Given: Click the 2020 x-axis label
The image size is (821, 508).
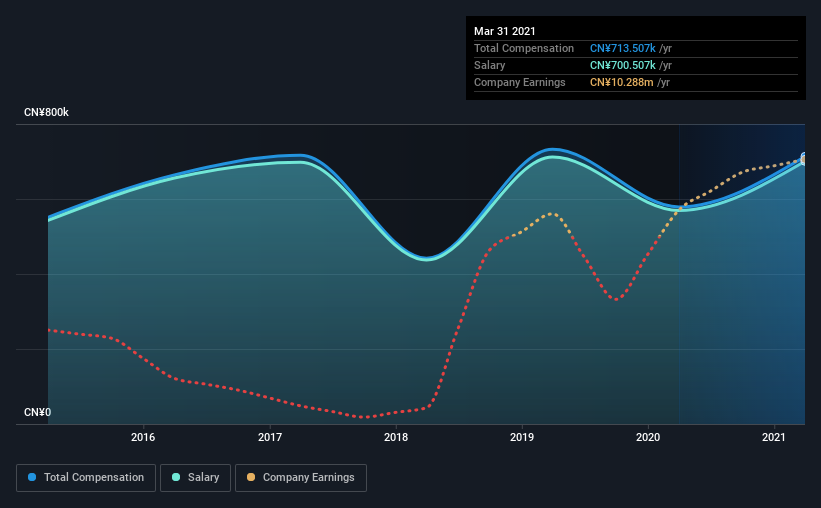Looking at the screenshot, I should [x=648, y=437].
